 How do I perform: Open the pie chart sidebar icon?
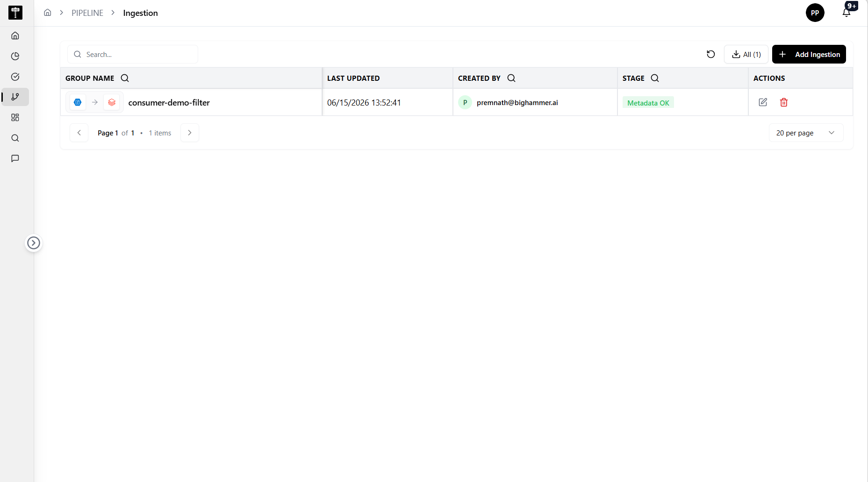[x=15, y=56]
